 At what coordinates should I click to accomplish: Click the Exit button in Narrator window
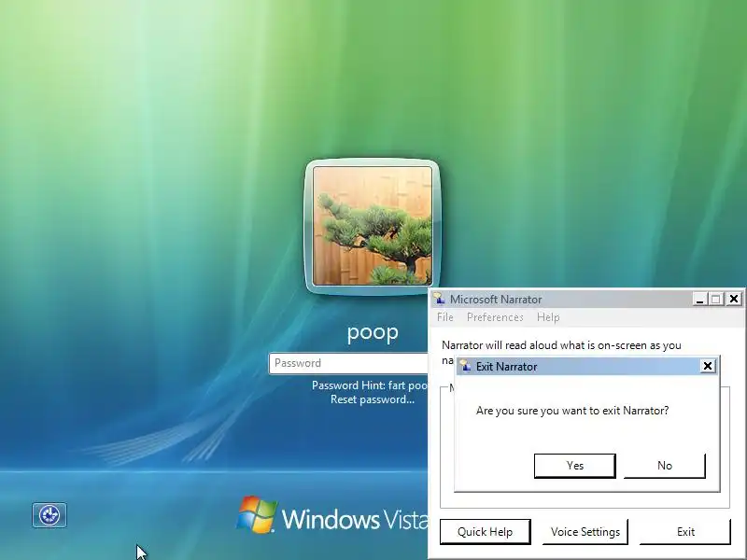tap(685, 532)
